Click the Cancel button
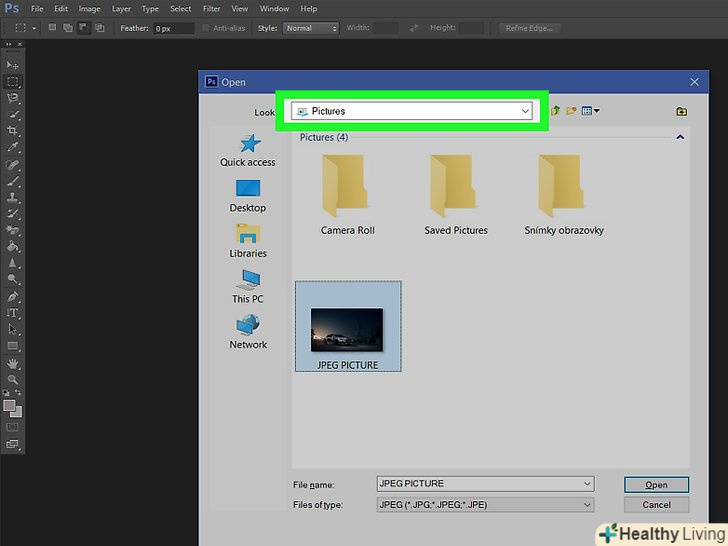 point(656,505)
